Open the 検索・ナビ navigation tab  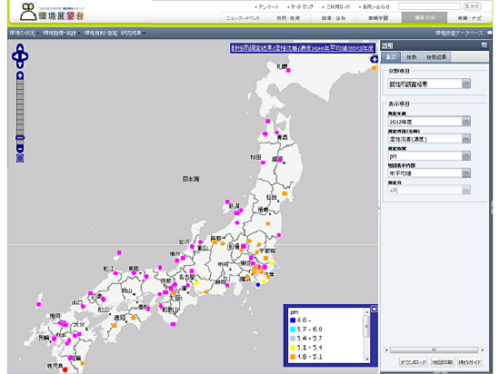click(469, 18)
